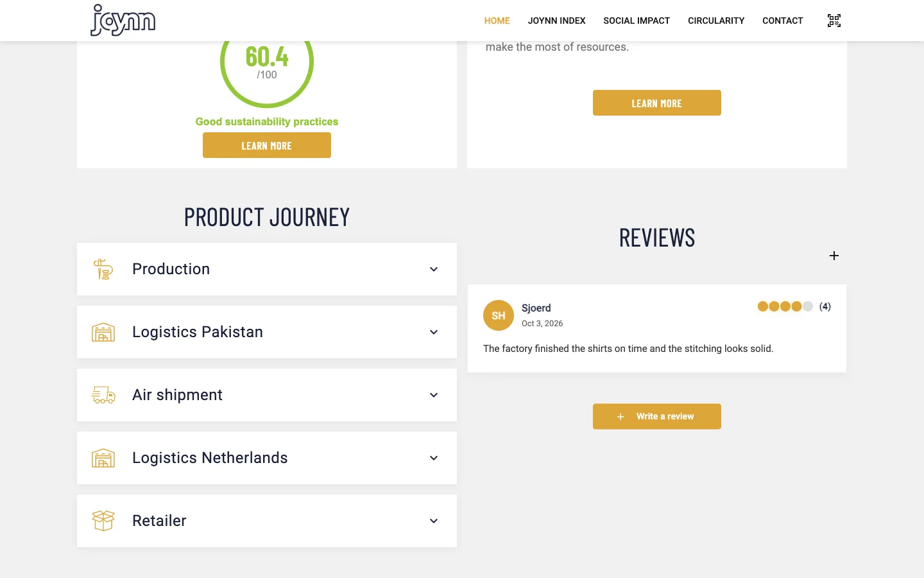This screenshot has height=578, width=924.
Task: Expand the Production chevron
Action: pyautogui.click(x=434, y=269)
